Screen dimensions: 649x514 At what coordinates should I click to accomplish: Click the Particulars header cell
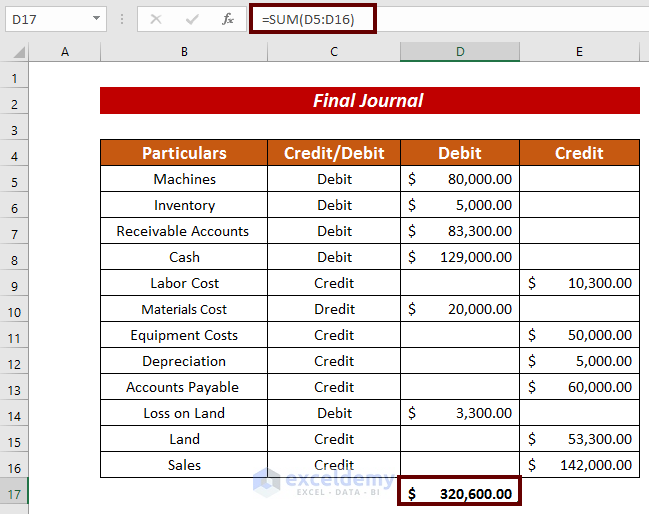(184, 153)
